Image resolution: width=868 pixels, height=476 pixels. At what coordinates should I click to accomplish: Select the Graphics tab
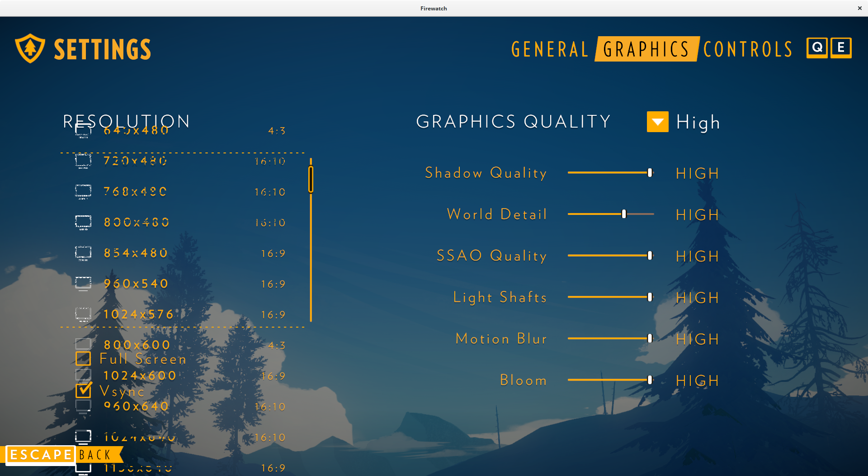coord(646,49)
